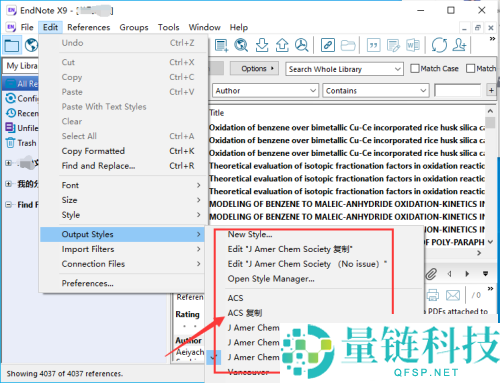Viewport: 500px width, 383px height.
Task: Click the Sync Library circular arrows icon
Action: point(439,45)
